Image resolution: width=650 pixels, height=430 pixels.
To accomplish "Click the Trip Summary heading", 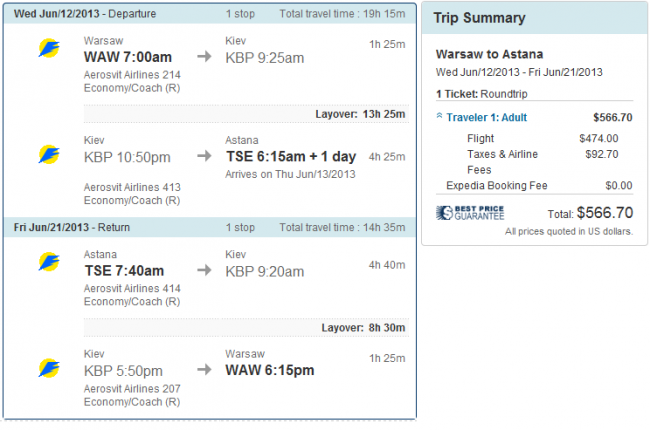I will 481,19.
